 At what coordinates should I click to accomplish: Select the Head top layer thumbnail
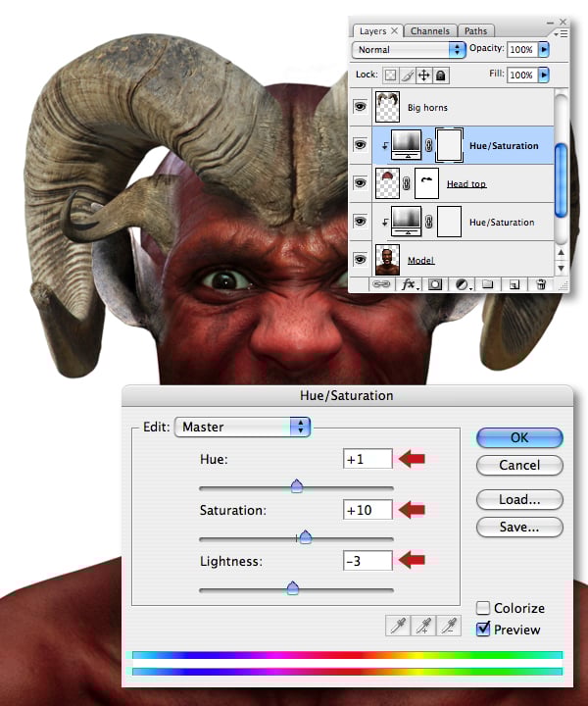387,183
